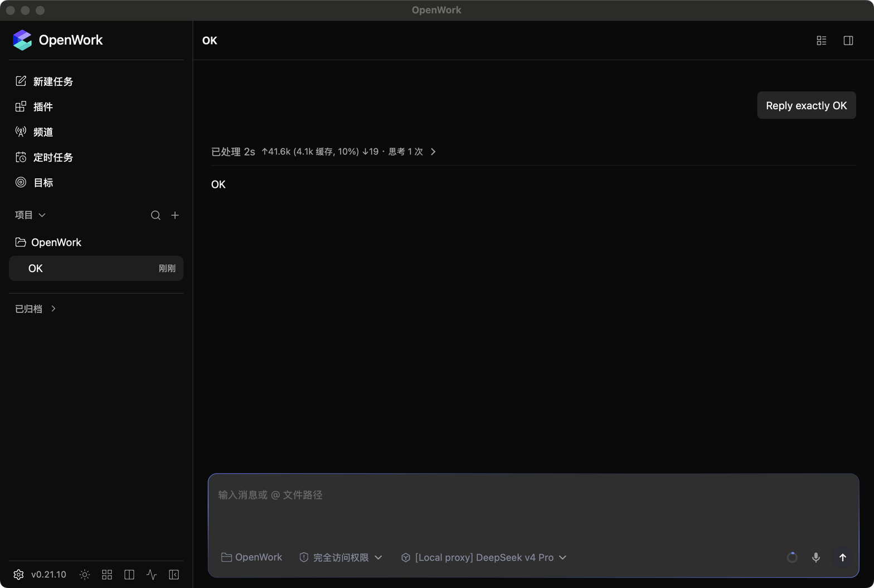Open the task list icon in header
This screenshot has width=874, height=588.
(822, 41)
